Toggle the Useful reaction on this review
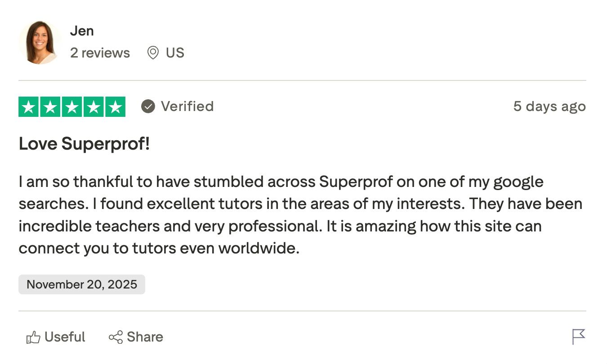This screenshot has width=607, height=364. [x=55, y=337]
